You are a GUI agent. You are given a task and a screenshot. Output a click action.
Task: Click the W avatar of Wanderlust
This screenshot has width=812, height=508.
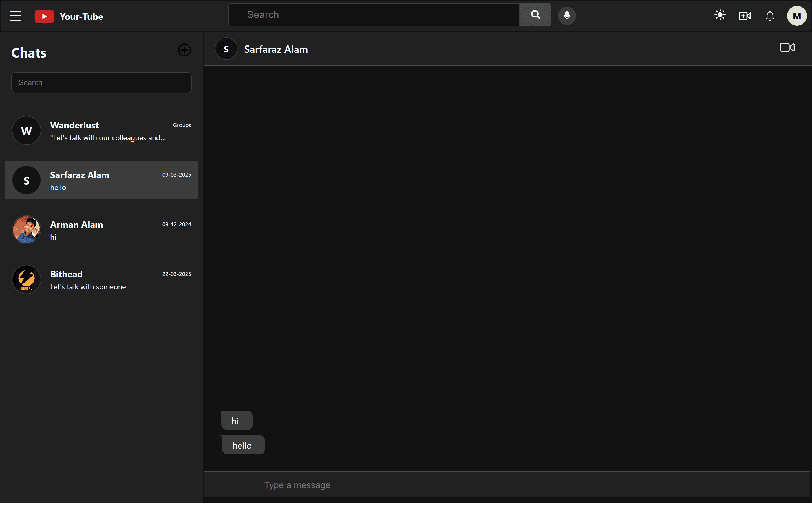coord(27,130)
